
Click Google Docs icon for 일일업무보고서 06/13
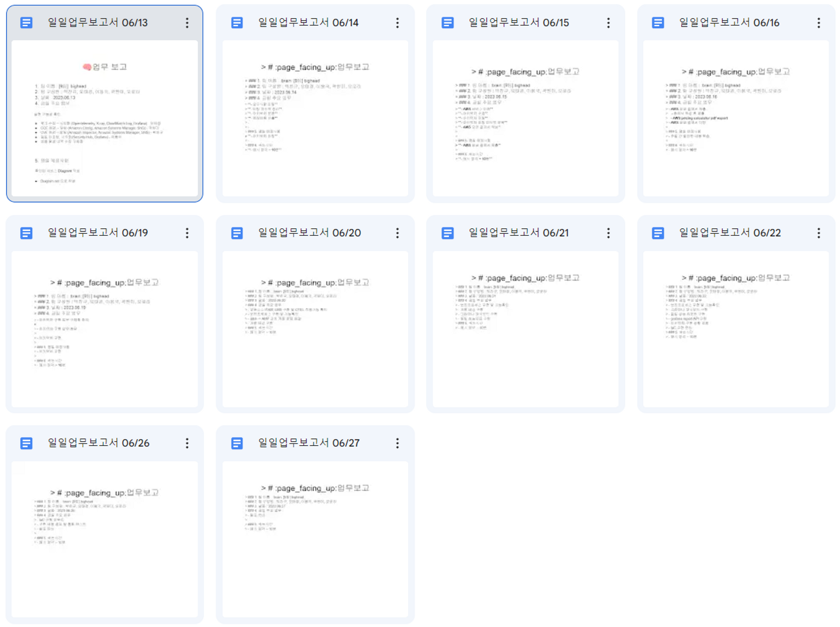tap(26, 23)
